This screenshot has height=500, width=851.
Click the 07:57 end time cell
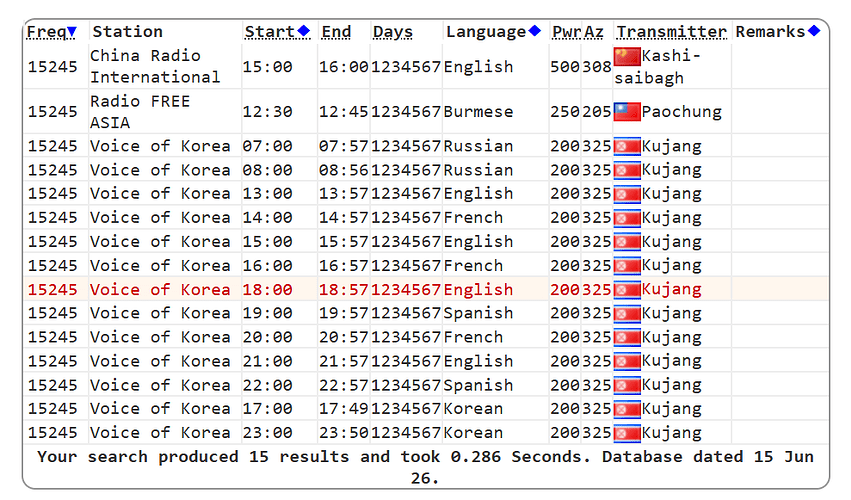[x=344, y=147]
